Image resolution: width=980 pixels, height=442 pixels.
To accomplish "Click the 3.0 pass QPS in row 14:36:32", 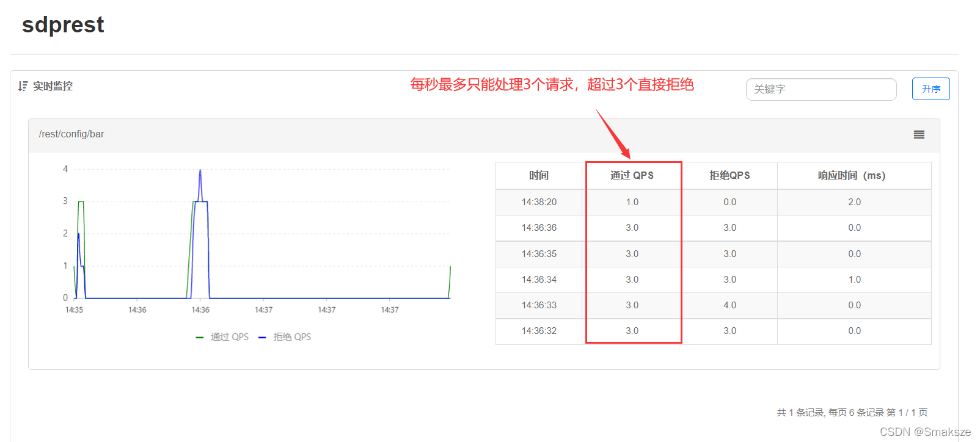I will click(632, 331).
